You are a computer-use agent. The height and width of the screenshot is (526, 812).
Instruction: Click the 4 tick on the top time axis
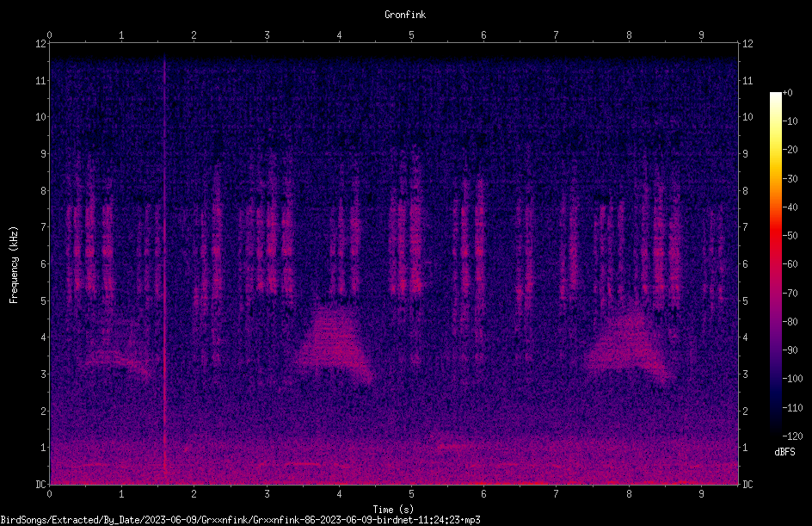(339, 35)
